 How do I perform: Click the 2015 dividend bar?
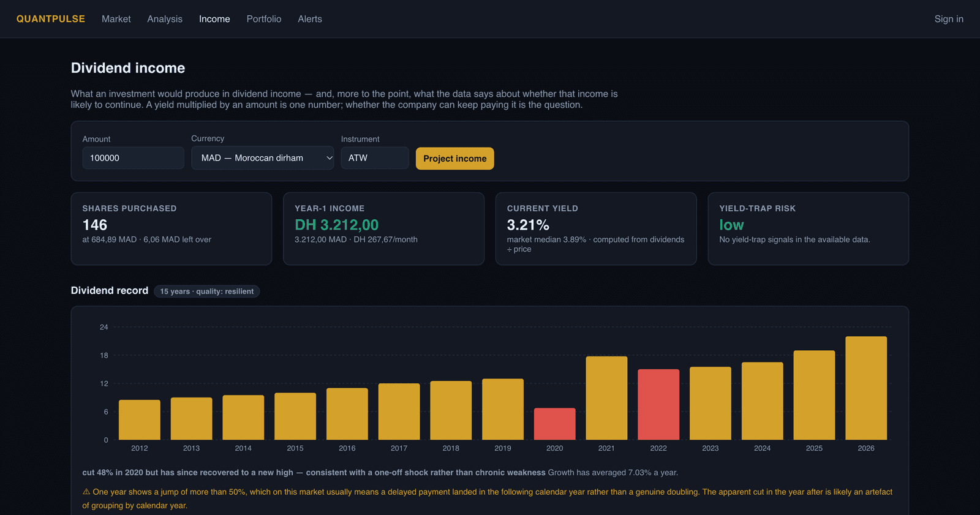(295, 416)
